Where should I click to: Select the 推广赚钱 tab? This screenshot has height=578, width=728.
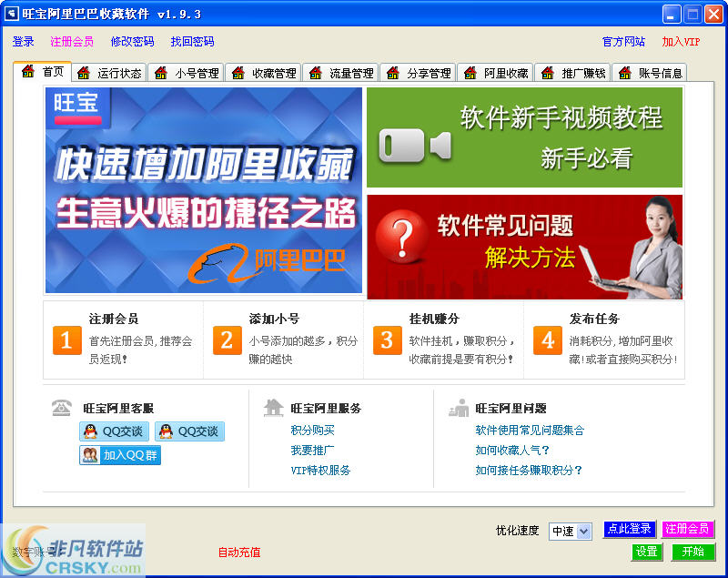573,73
